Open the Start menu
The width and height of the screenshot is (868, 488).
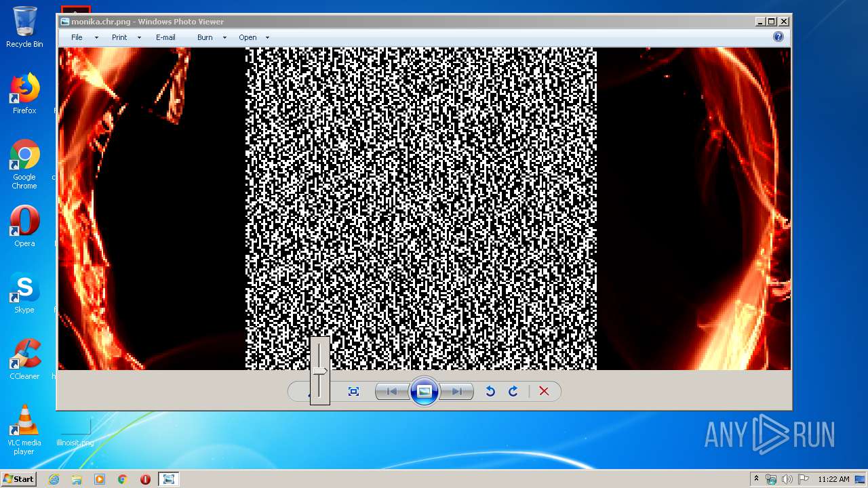[19, 479]
